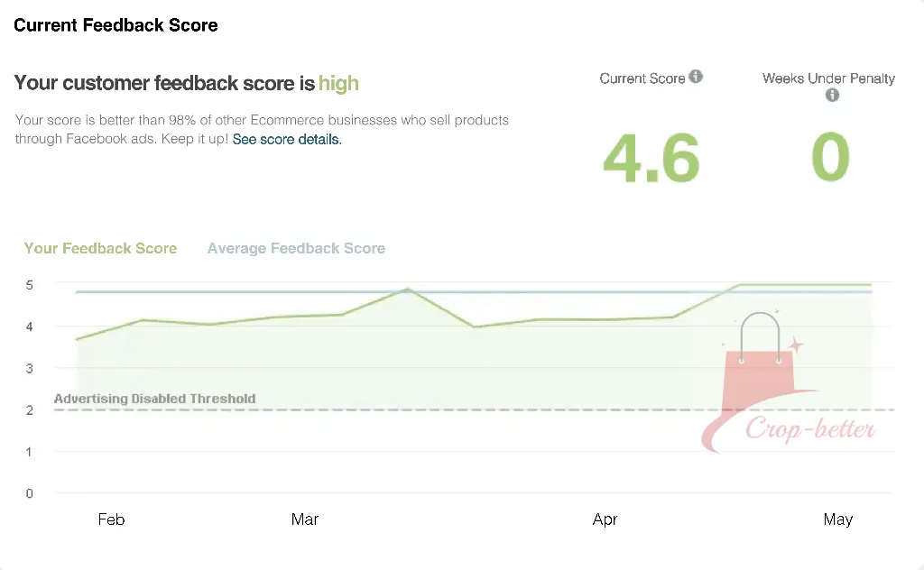Click the "Current Score" label text
Image resolution: width=924 pixels, height=570 pixels.
pyautogui.click(x=642, y=78)
